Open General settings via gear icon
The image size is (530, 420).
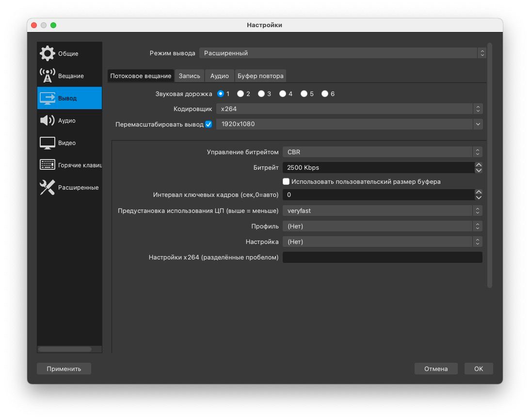pyautogui.click(x=48, y=53)
